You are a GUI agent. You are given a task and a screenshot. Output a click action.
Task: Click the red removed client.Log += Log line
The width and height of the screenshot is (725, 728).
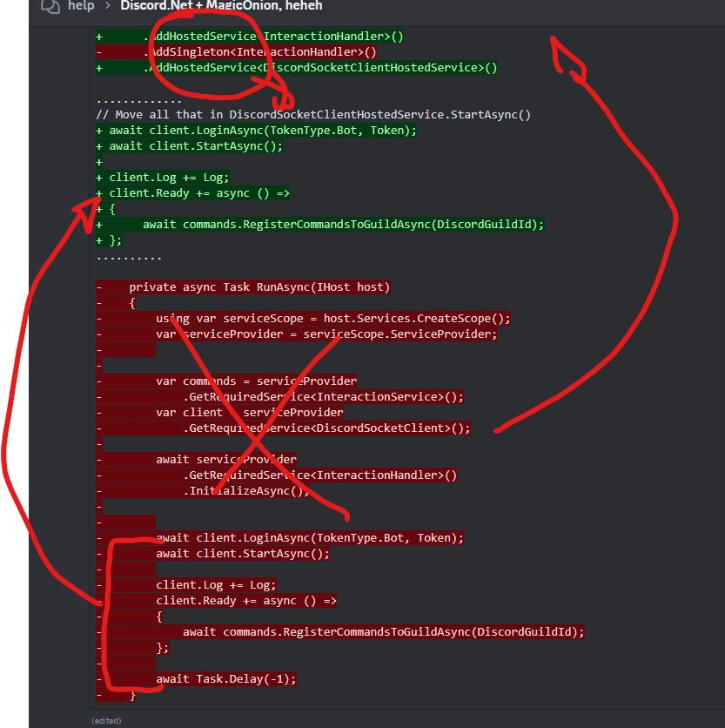pos(186,585)
